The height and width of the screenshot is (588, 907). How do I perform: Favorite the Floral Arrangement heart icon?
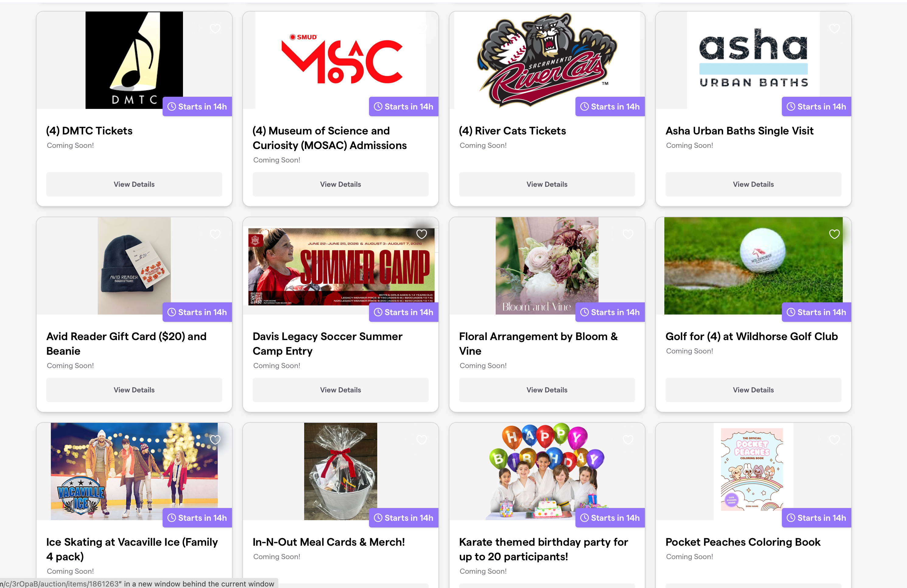pyautogui.click(x=628, y=234)
